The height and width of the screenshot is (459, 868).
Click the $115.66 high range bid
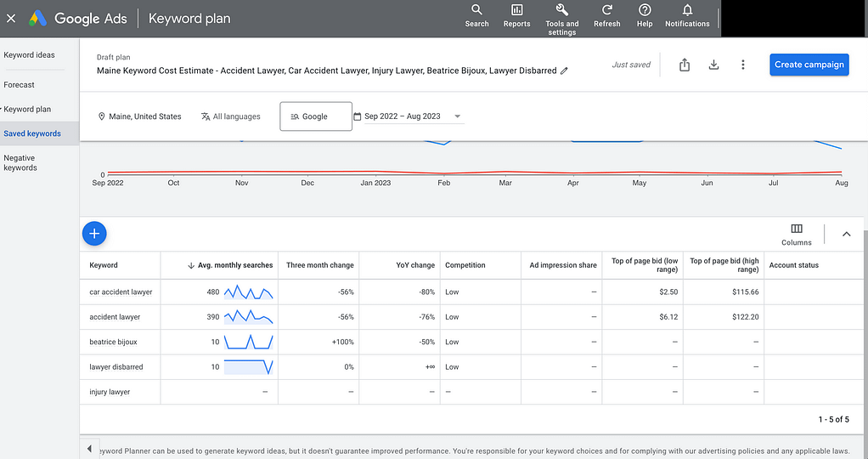pos(745,292)
